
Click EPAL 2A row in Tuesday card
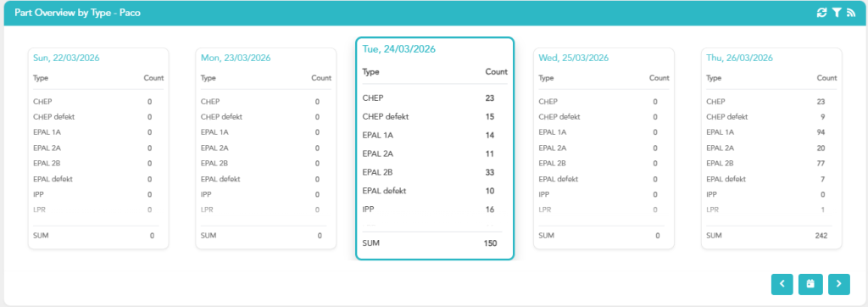[x=434, y=154]
